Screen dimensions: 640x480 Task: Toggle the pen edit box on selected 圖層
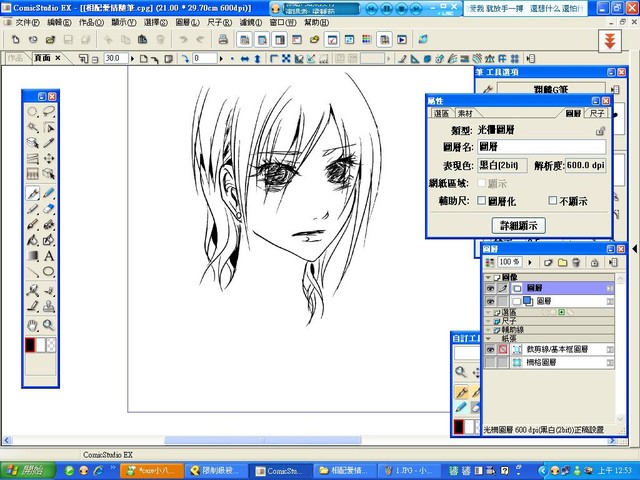pyautogui.click(x=503, y=288)
